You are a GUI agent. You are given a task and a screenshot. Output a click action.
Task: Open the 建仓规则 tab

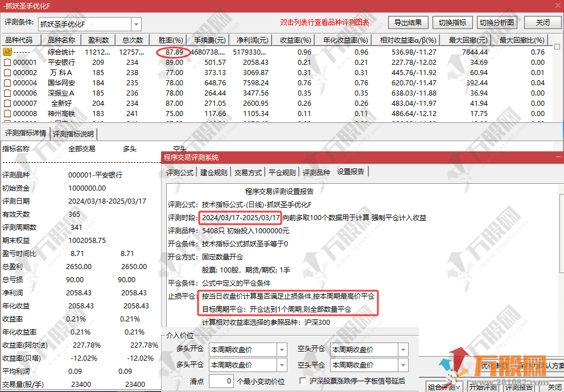click(x=213, y=172)
